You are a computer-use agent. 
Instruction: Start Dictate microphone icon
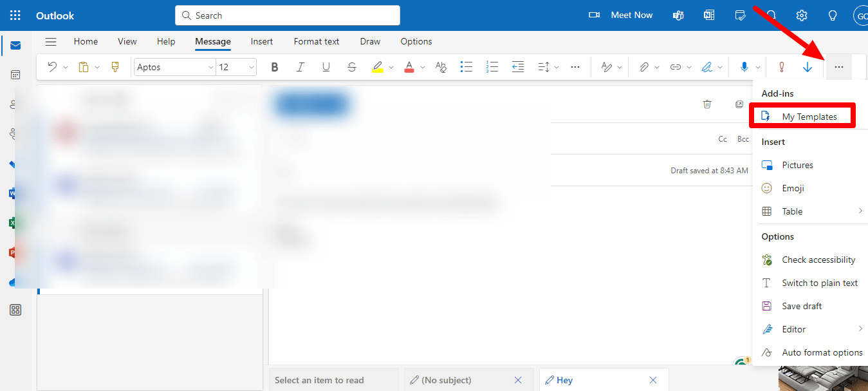pyautogui.click(x=744, y=67)
